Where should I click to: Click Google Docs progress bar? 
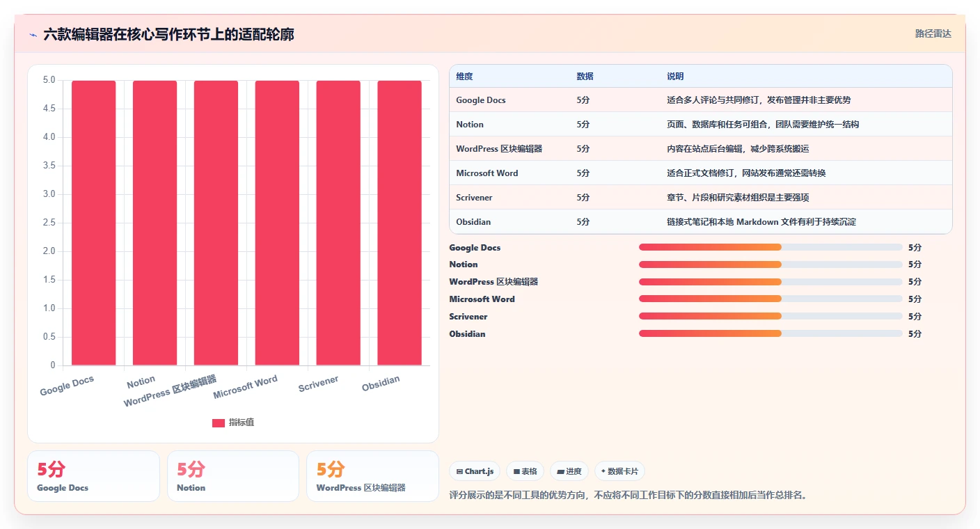(x=770, y=247)
